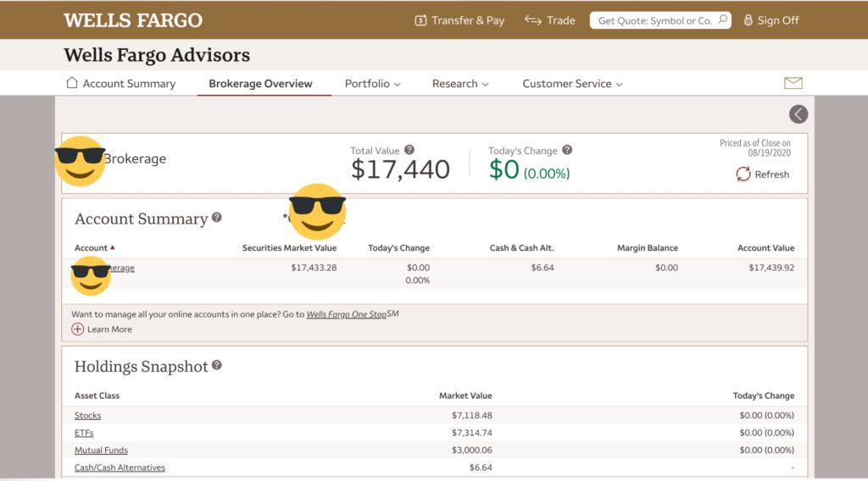Open the Research dropdown menu
The height and width of the screenshot is (481, 868).
(460, 84)
